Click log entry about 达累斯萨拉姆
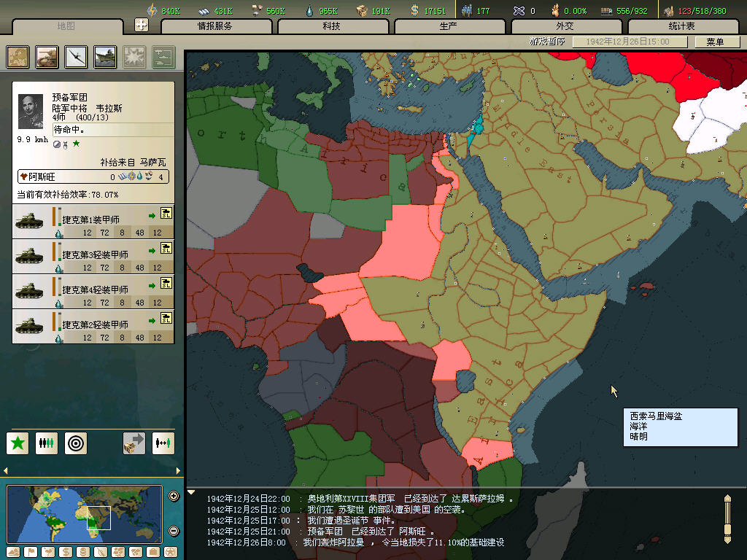The height and width of the screenshot is (560, 747). tap(360, 499)
